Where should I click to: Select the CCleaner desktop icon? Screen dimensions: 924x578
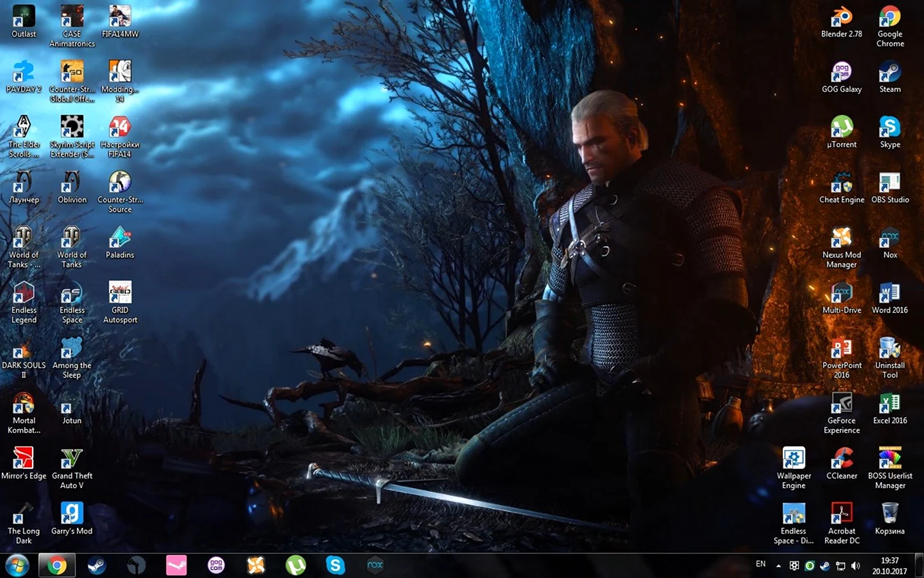pos(841,460)
